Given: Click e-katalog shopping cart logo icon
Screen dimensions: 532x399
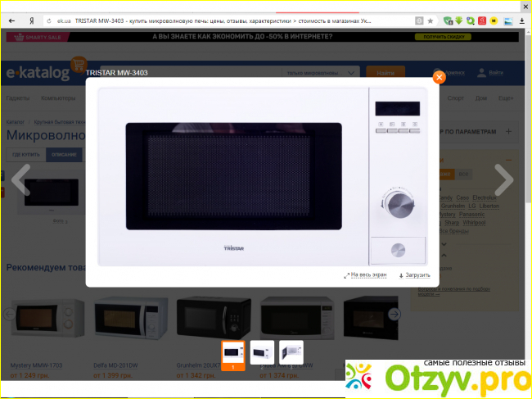Looking at the screenshot, I should tap(79, 66).
